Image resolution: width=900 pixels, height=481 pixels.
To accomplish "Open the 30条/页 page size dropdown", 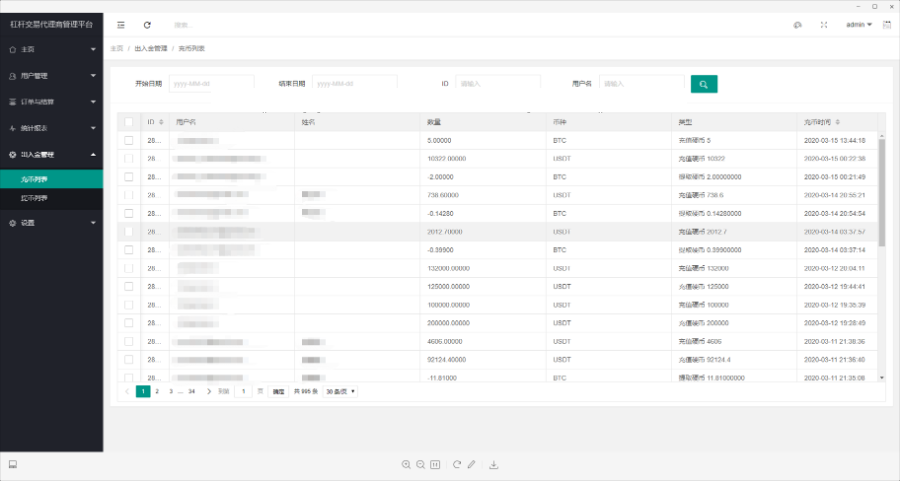I will (340, 391).
